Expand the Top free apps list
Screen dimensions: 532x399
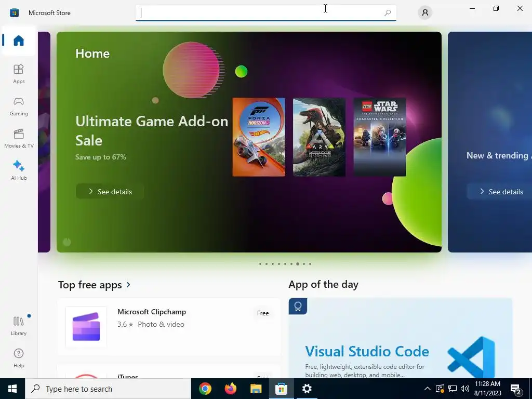coord(128,285)
